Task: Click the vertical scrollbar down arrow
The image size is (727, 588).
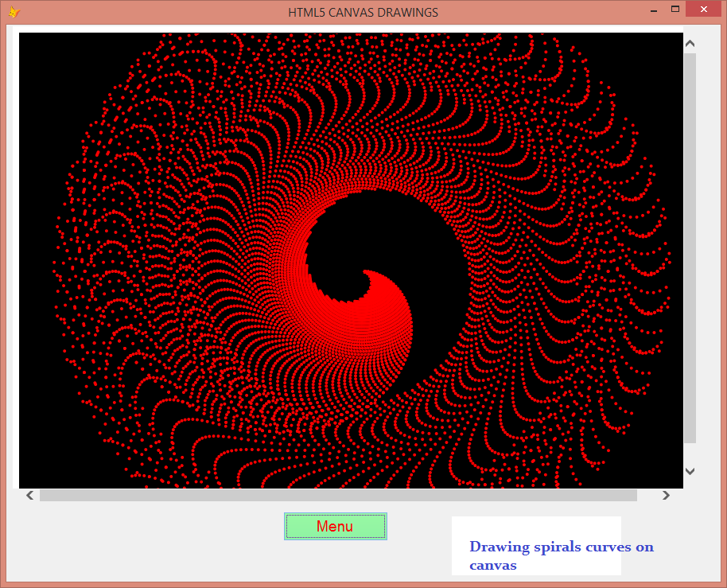Action: point(690,471)
